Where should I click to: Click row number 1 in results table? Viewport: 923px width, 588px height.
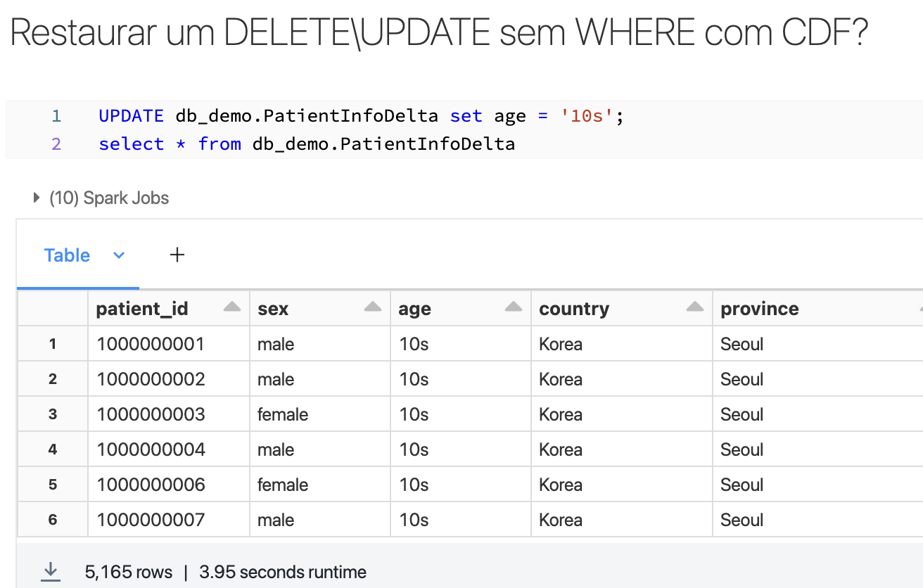click(53, 344)
